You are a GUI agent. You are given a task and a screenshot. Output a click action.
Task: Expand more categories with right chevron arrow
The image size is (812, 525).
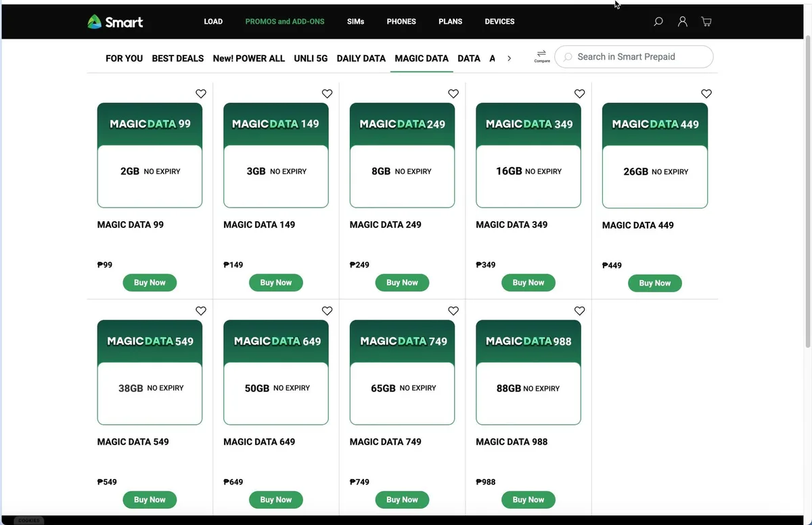click(510, 58)
